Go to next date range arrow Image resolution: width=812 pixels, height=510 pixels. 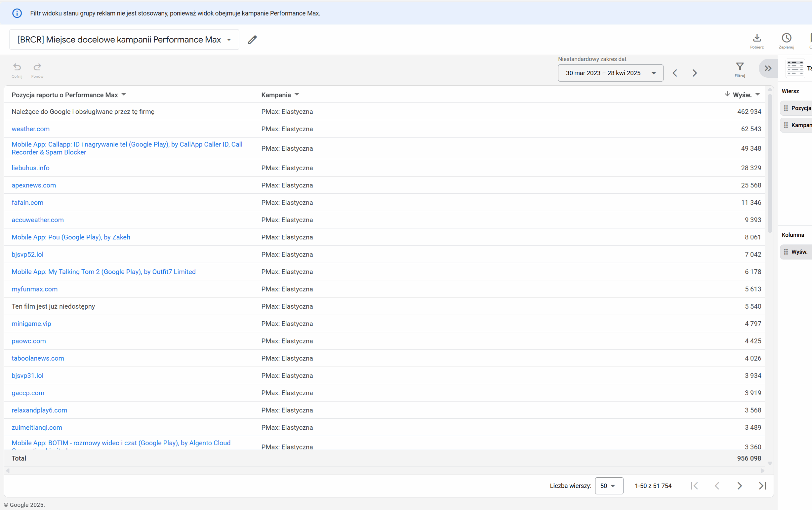(694, 73)
